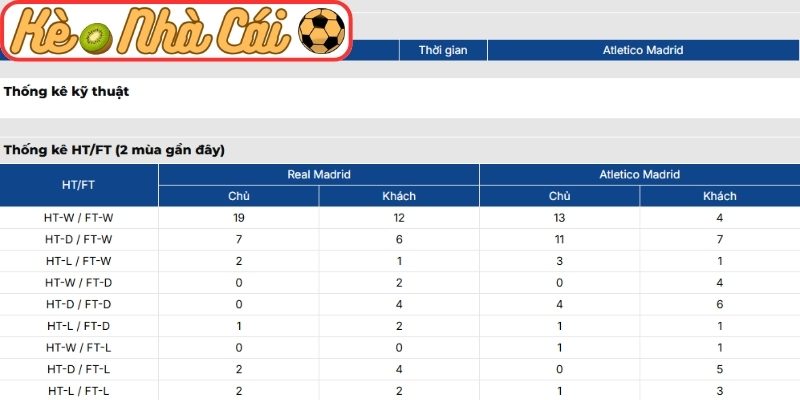This screenshot has width=800, height=400.
Task: Click the cell showing 19
Action: (239, 217)
